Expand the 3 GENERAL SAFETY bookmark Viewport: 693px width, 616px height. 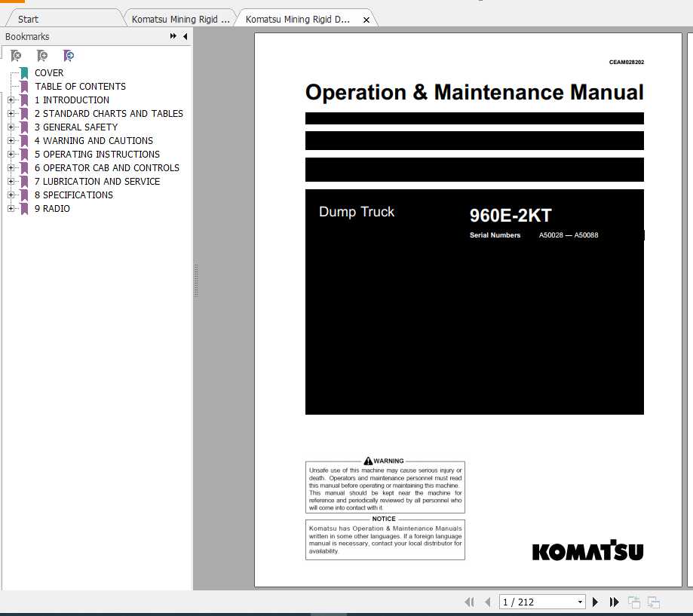point(11,127)
